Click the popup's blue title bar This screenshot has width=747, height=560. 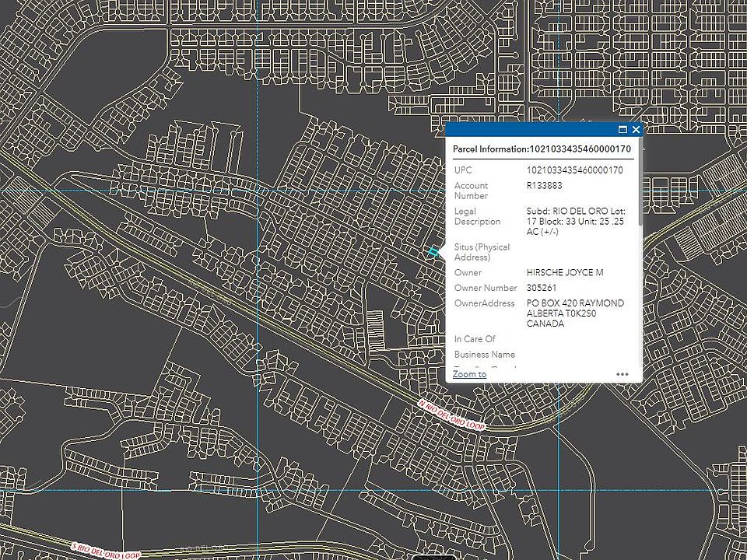(529, 130)
